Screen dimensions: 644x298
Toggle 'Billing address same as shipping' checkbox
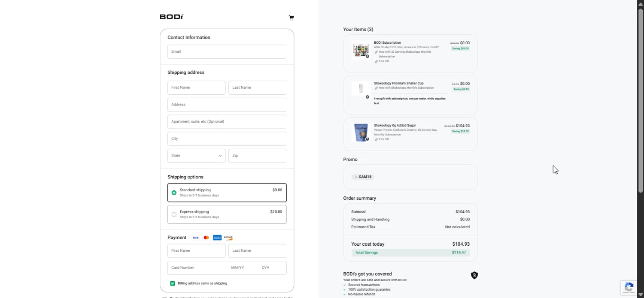pyautogui.click(x=173, y=283)
